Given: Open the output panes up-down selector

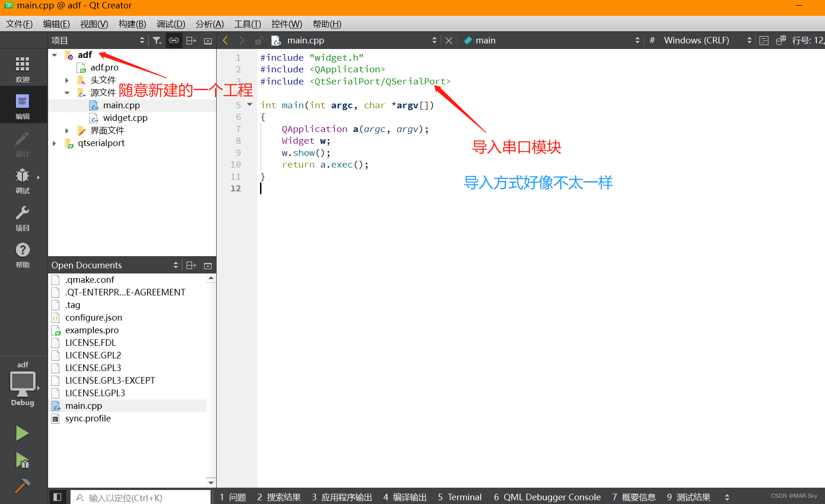Looking at the screenshot, I should coord(727,497).
